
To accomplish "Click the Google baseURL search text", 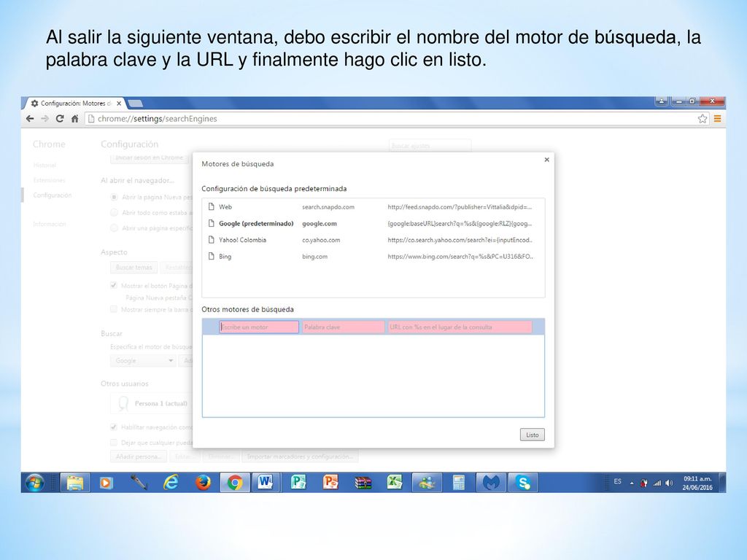I will (460, 224).
